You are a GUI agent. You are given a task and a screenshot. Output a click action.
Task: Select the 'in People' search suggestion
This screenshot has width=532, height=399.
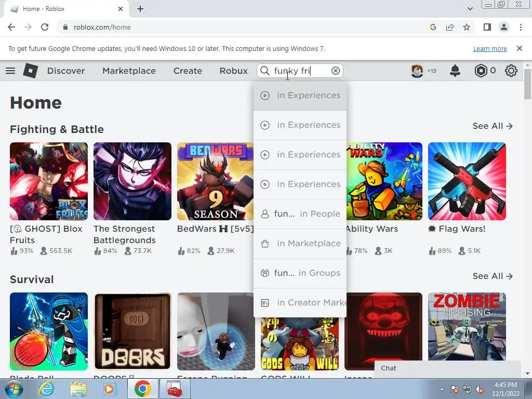[300, 214]
